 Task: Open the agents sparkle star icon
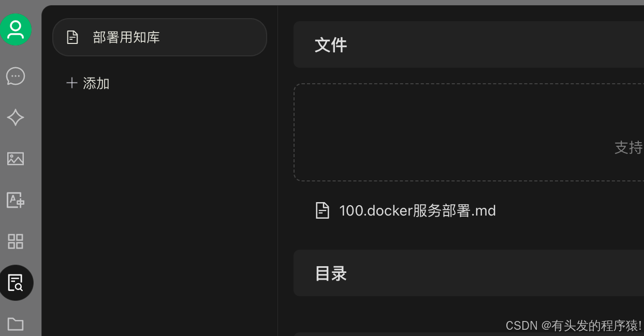click(x=16, y=117)
